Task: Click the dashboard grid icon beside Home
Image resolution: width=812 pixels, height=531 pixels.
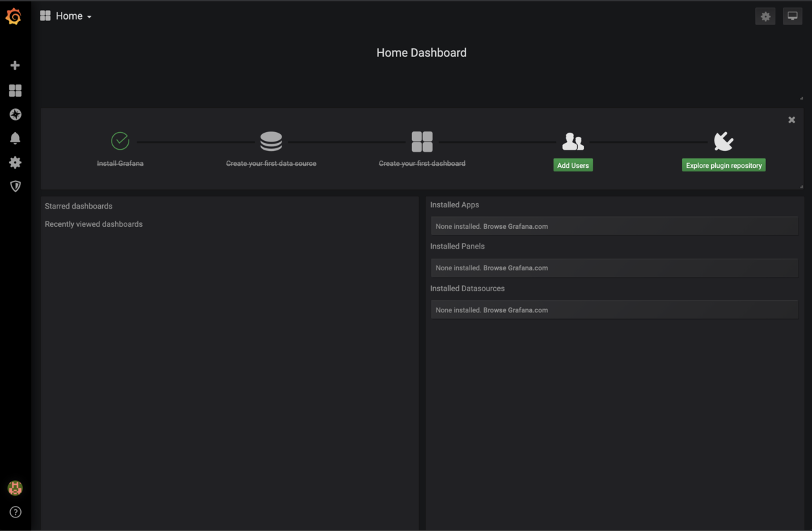Action: click(45, 16)
